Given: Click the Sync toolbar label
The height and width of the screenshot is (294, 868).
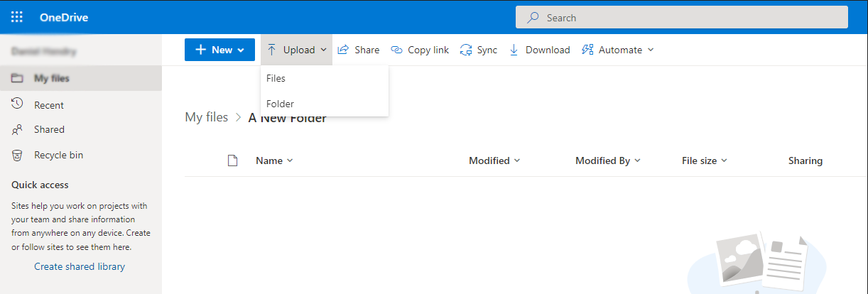Looking at the screenshot, I should [487, 50].
